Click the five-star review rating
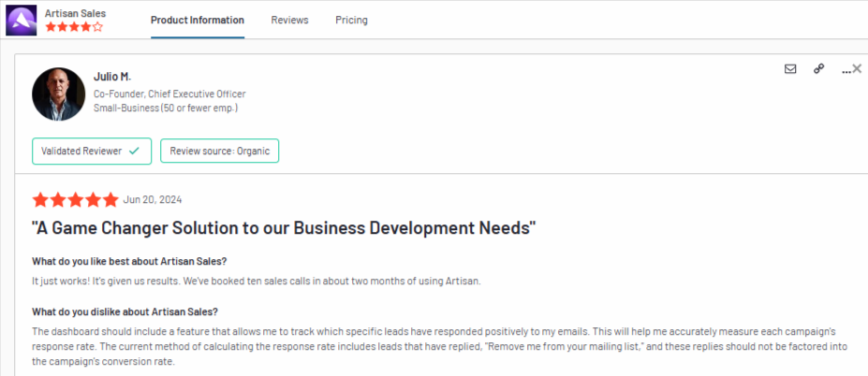 coord(75,199)
